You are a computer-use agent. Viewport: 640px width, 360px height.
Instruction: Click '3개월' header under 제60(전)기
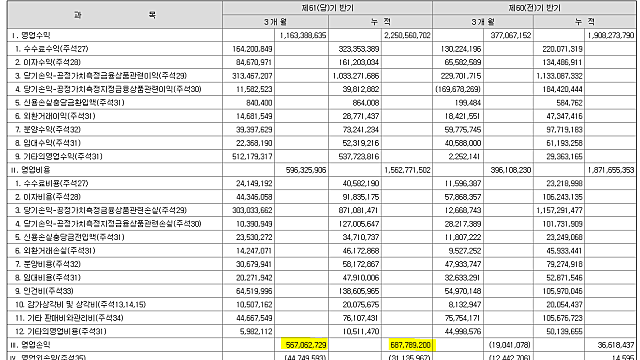tap(483, 22)
